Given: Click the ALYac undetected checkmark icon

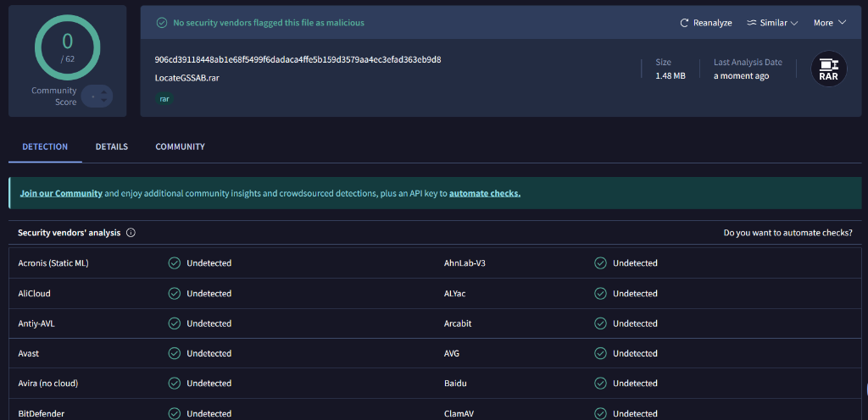Looking at the screenshot, I should coord(601,294).
